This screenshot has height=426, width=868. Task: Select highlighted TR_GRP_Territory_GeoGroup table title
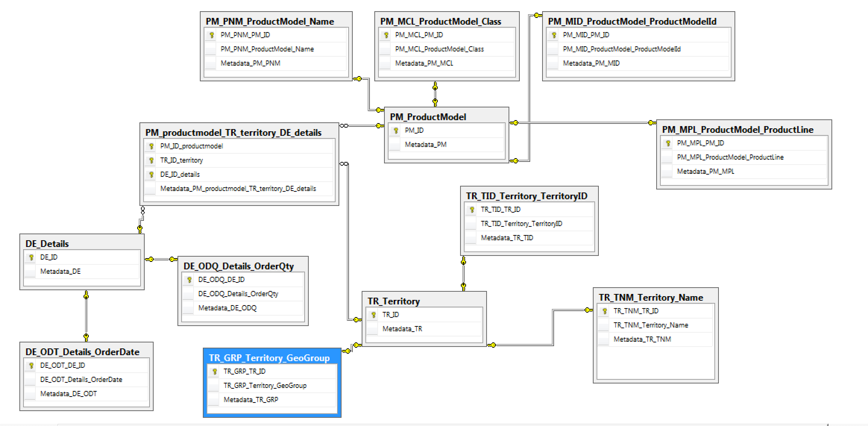tap(269, 358)
